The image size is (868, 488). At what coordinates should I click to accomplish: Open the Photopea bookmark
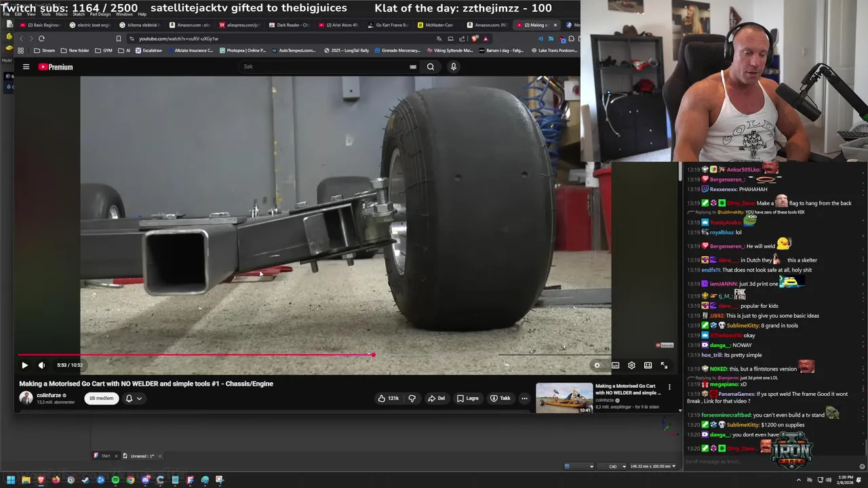click(242, 50)
